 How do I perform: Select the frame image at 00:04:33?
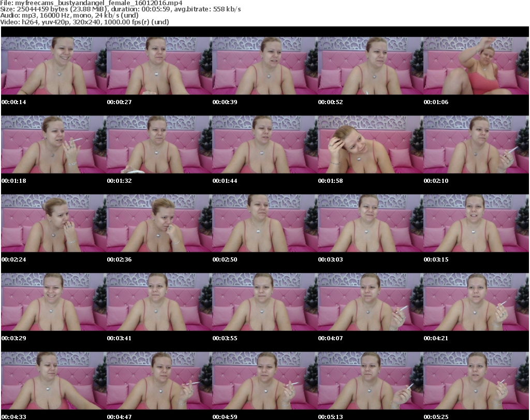[x=54, y=381]
